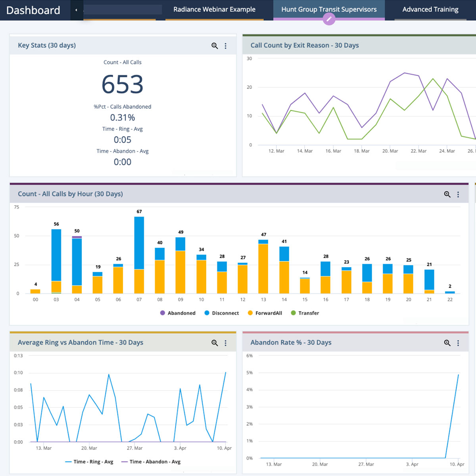Click the hour 08 bar labeled 40
This screenshot has height=476, width=476.
tap(160, 271)
